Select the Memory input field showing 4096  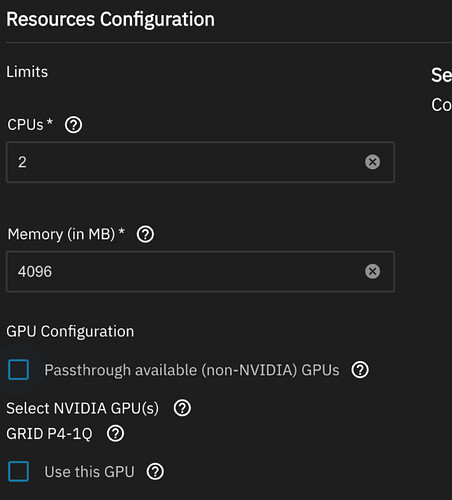point(200,271)
